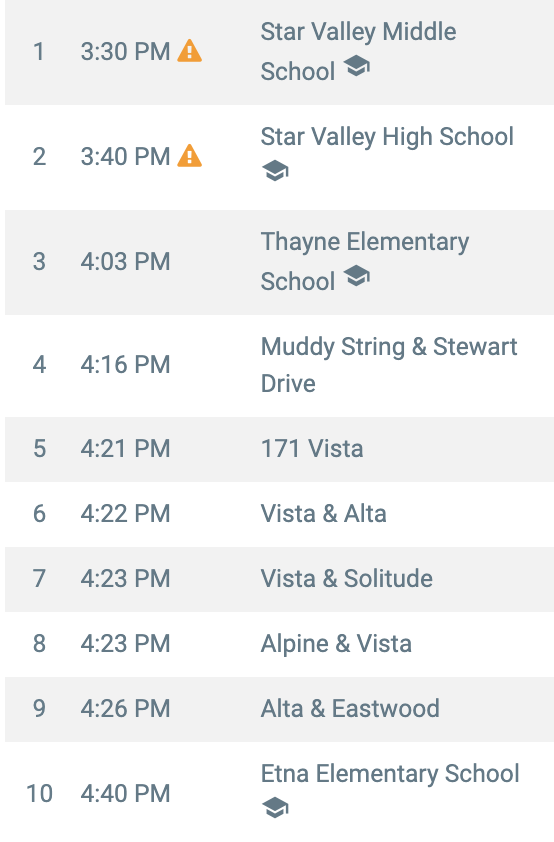Click the 4:03 PM arrival time
This screenshot has width=554, height=842.
[126, 262]
